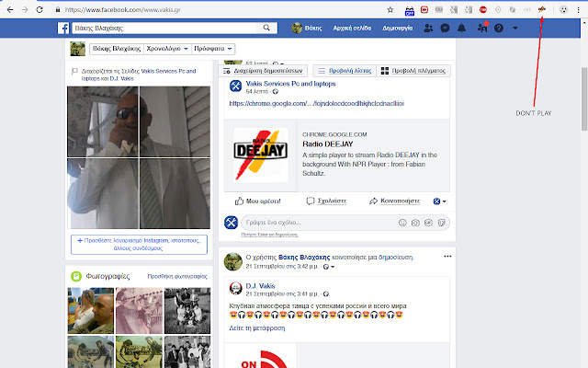This screenshot has height=368, width=588.
Task: Open the black-and-white group photo thumbnail
Action: [187, 311]
